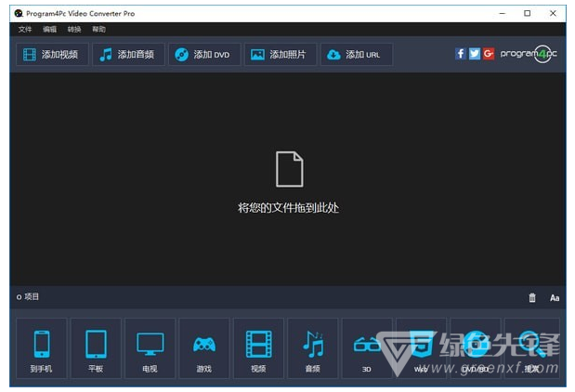Click the 添加 DVD button
This screenshot has height=392, width=575.
coord(204,55)
